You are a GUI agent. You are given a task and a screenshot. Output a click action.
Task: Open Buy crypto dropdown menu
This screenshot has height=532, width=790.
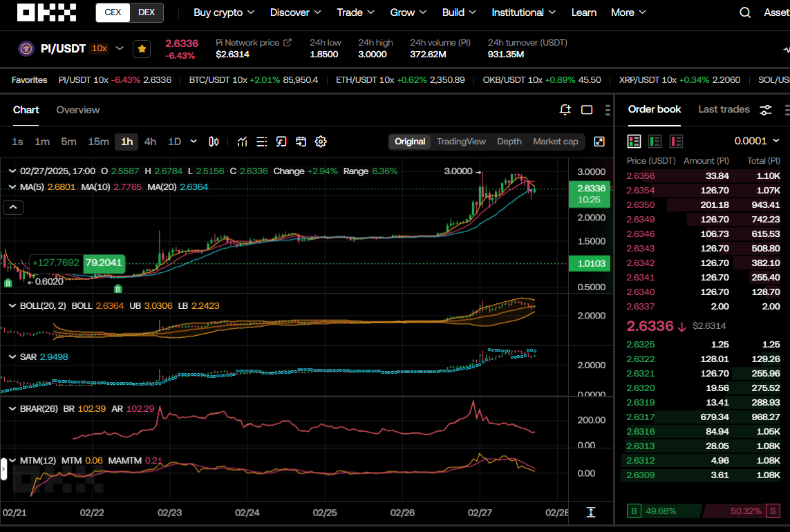point(224,12)
